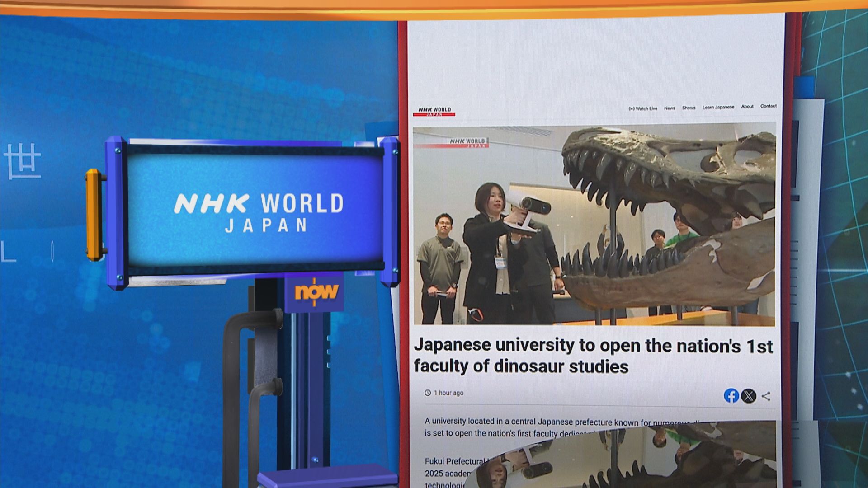Click the orange handle on blue sign
Screen dimensions: 868x488
94,215
